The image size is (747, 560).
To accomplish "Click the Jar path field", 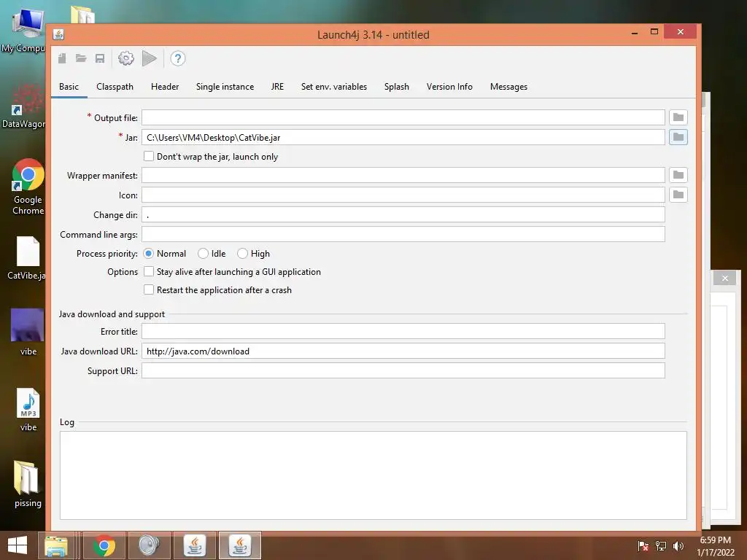I will click(403, 137).
